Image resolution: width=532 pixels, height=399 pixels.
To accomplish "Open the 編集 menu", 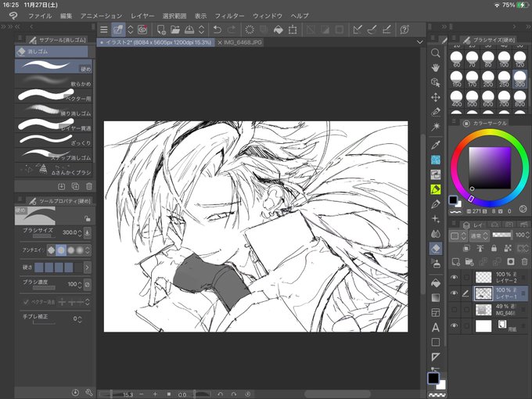I will pos(66,16).
